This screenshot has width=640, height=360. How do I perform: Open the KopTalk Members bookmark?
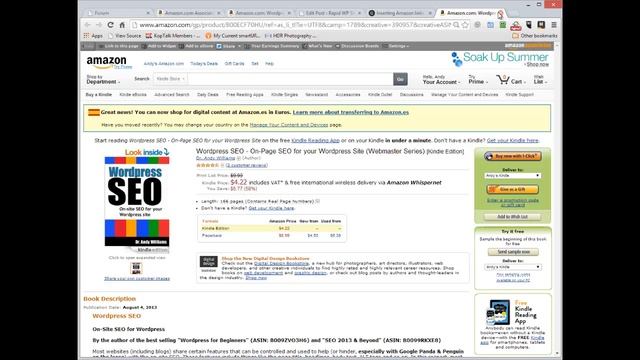(173, 36)
